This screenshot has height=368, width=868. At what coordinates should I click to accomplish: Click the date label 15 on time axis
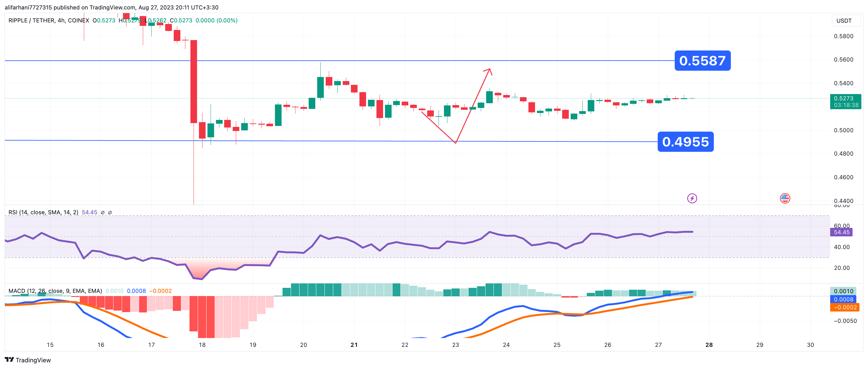[50, 345]
